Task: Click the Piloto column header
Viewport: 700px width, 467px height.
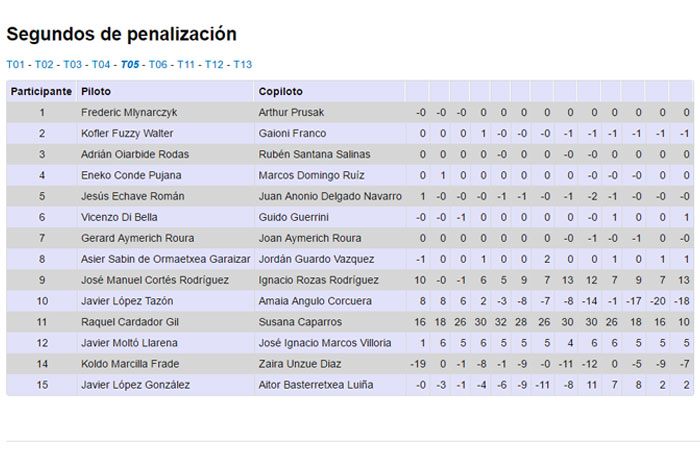Action: pos(96,91)
